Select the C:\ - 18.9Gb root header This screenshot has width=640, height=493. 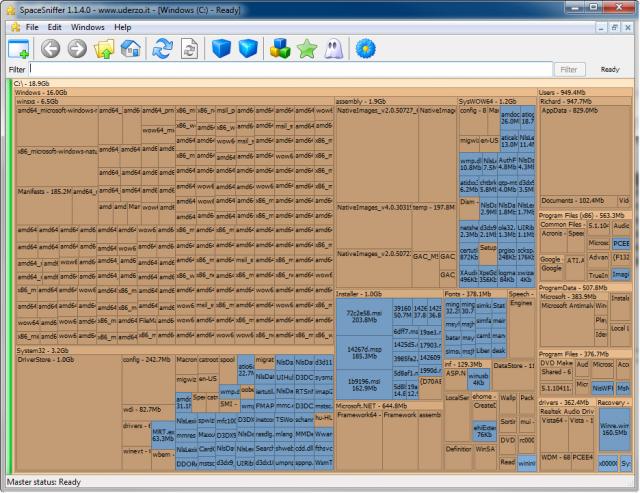click(x=323, y=83)
